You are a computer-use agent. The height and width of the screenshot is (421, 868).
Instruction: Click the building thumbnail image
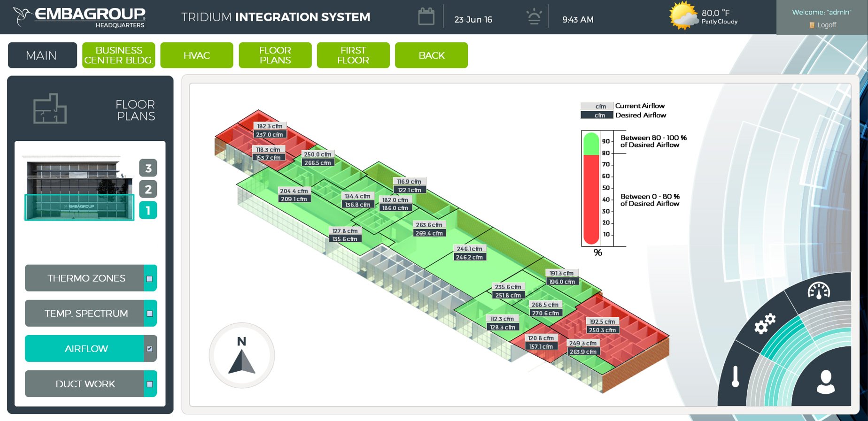point(79,188)
